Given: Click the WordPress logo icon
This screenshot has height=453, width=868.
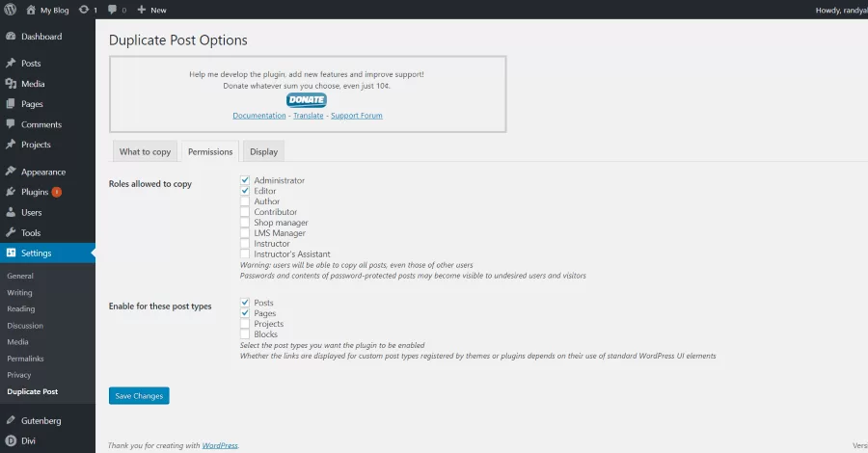Looking at the screenshot, I should pyautogui.click(x=10, y=10).
